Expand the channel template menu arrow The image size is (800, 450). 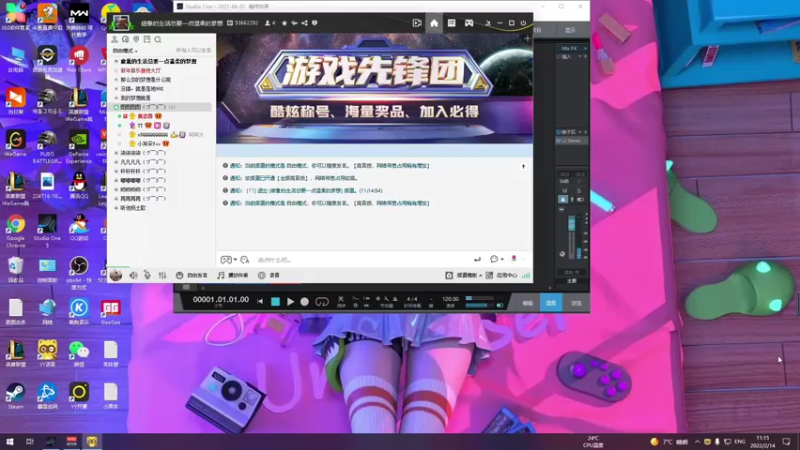(480, 276)
